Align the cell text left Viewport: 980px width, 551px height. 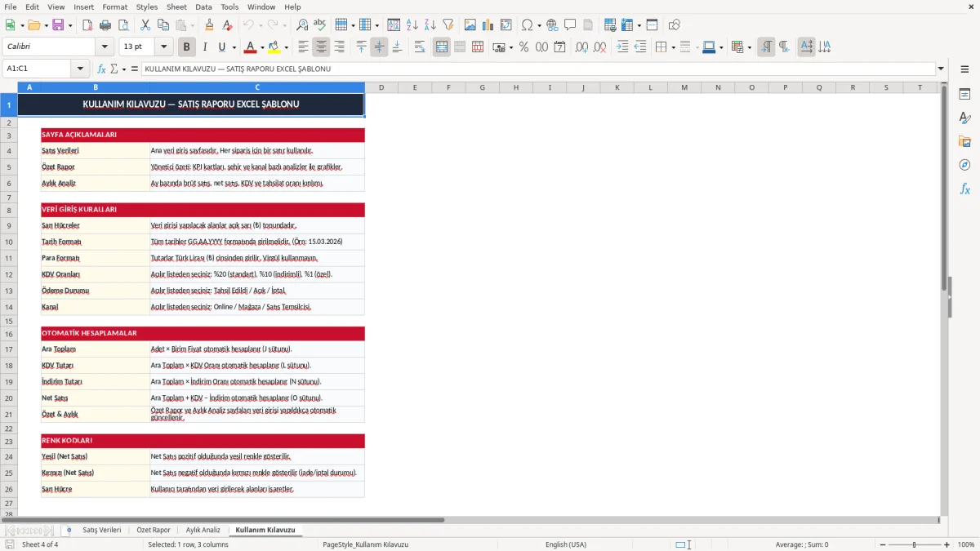tap(304, 47)
